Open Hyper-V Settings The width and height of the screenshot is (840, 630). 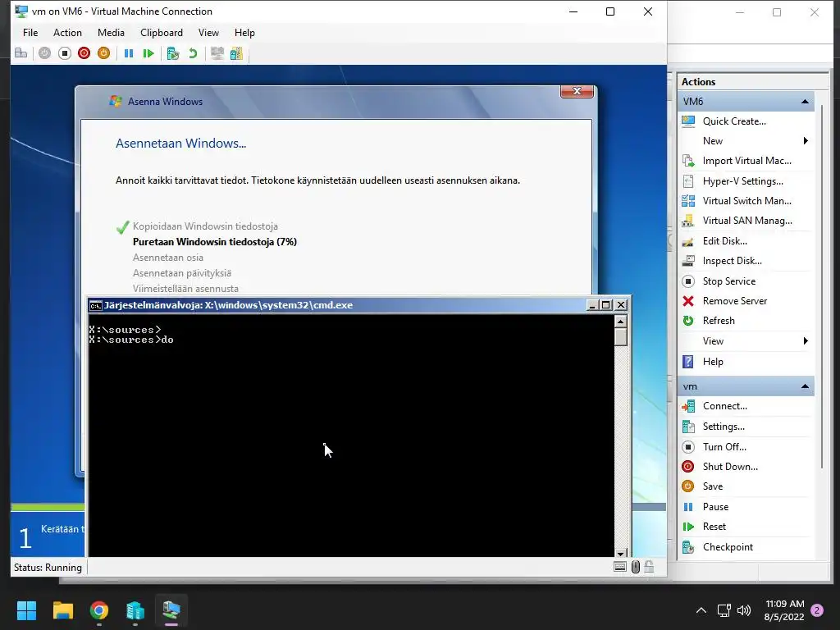tap(742, 181)
